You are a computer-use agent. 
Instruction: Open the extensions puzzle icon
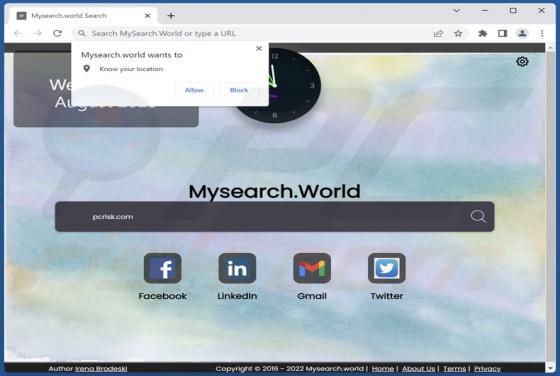point(482,34)
